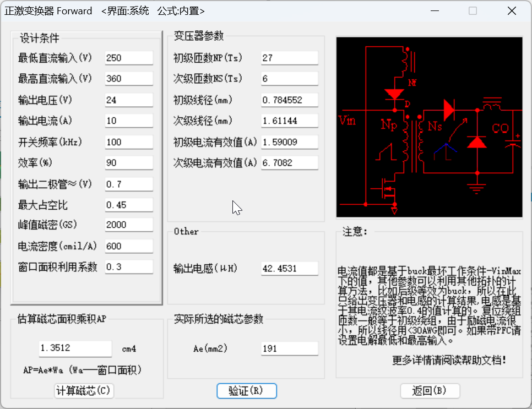Click the 最低直流输入(V) input field
The image size is (532, 409).
pos(129,58)
